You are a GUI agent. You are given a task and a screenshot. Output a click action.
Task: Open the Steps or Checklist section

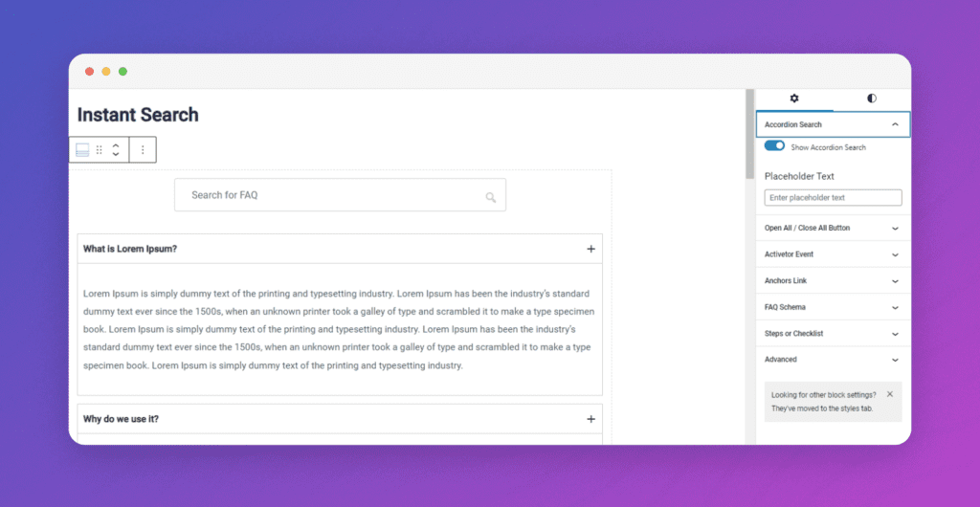(894, 334)
